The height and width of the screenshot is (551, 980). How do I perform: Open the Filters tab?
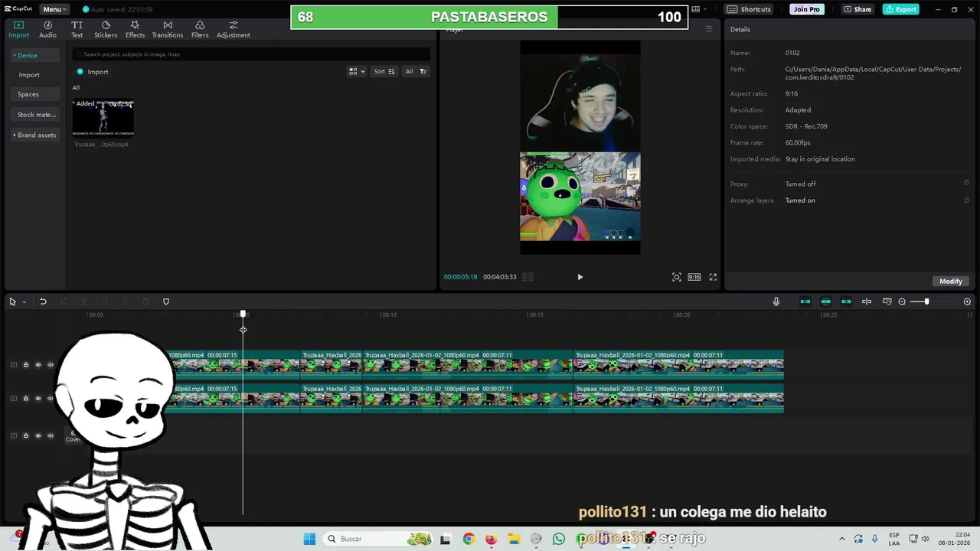[x=200, y=30]
